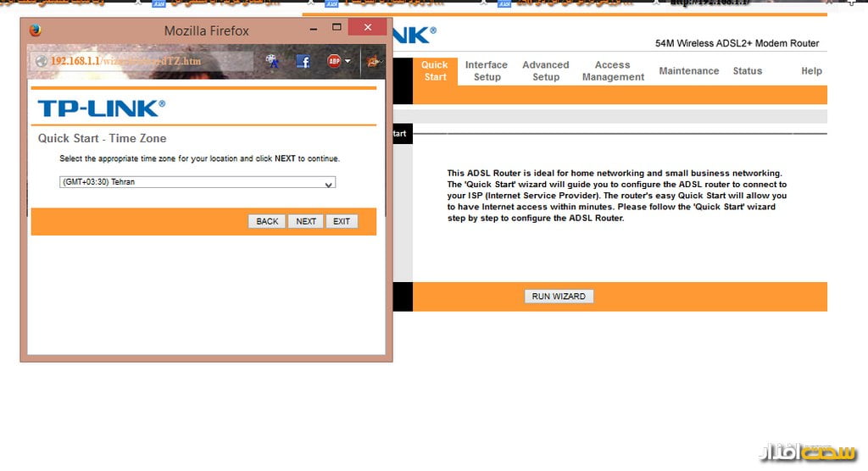The height and width of the screenshot is (471, 868).
Task: Go to the Access Management tab
Action: click(613, 71)
